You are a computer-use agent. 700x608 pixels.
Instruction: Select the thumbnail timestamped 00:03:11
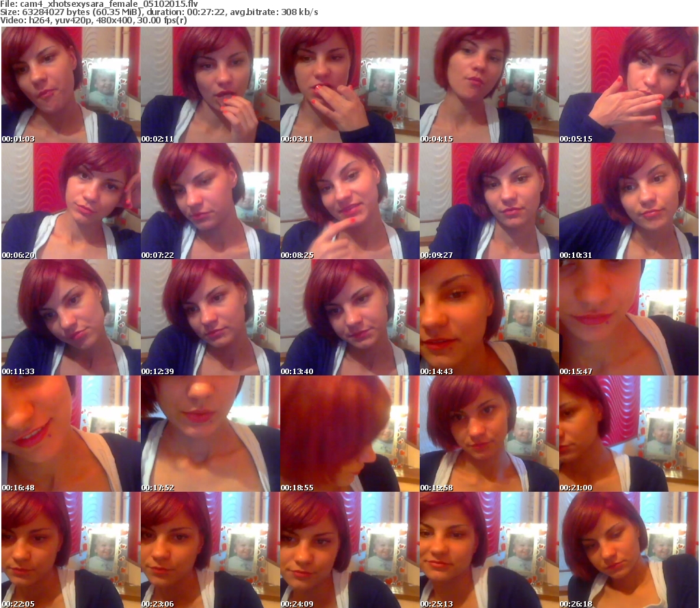point(349,85)
